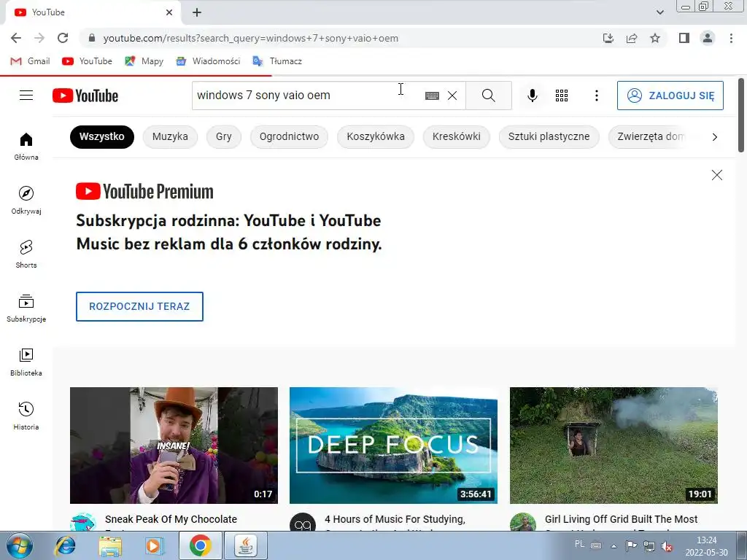Open the Mapy bookmark

pos(144,61)
